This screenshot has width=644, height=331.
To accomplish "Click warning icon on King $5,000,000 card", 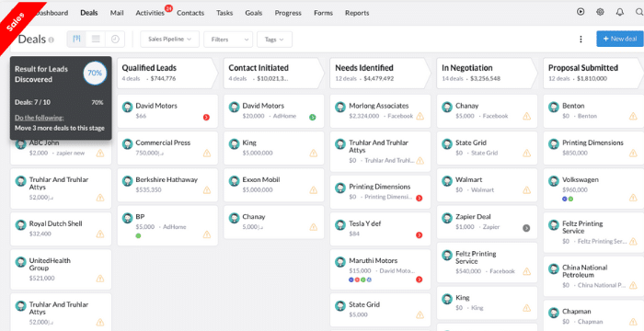I will pyautogui.click(x=314, y=154).
